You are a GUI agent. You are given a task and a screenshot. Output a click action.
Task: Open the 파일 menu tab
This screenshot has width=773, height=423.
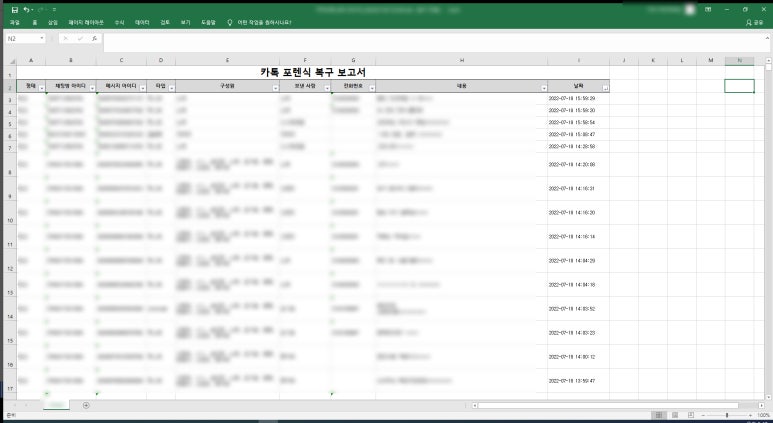point(15,23)
